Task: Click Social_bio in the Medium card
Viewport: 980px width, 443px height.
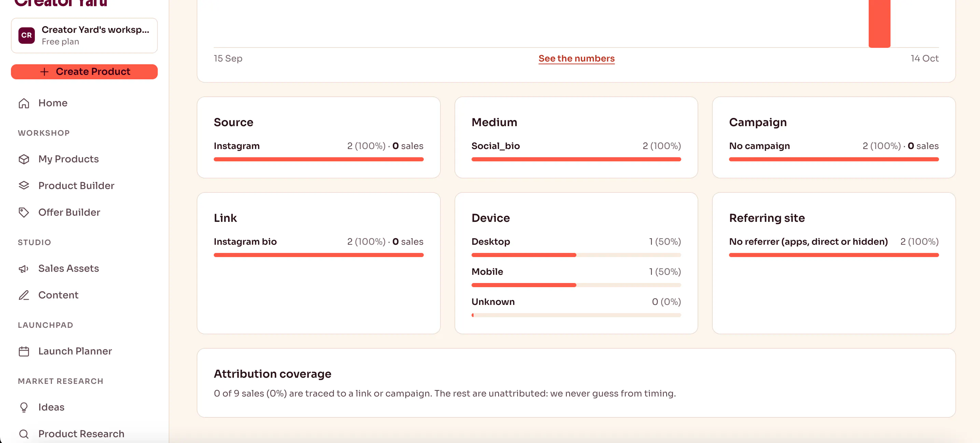Action: pyautogui.click(x=495, y=146)
